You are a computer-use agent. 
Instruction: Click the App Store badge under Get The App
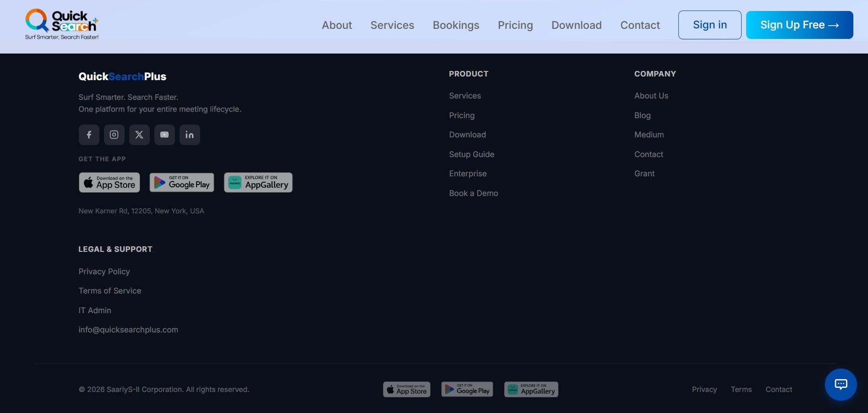tap(109, 182)
